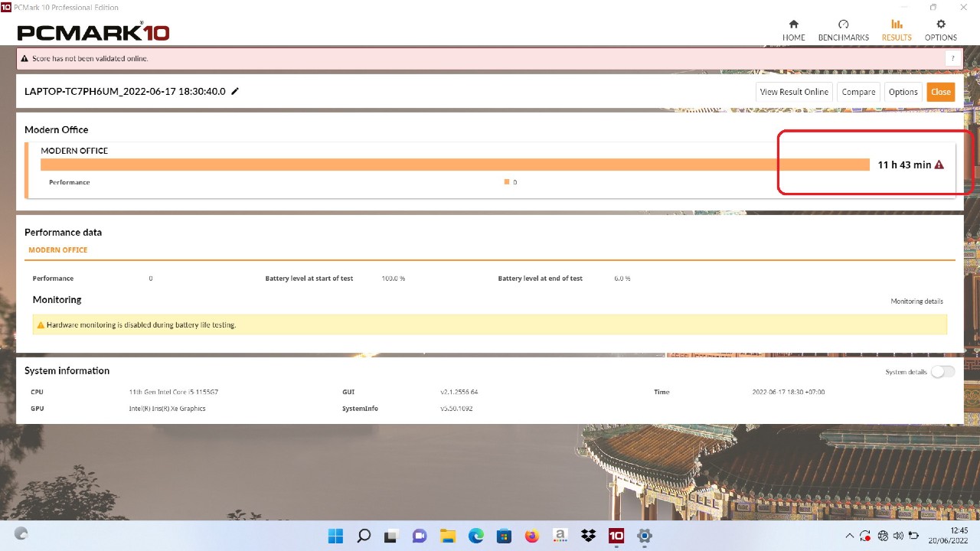
Task: Expand the hidden system tray icons chevron
Action: point(849,536)
